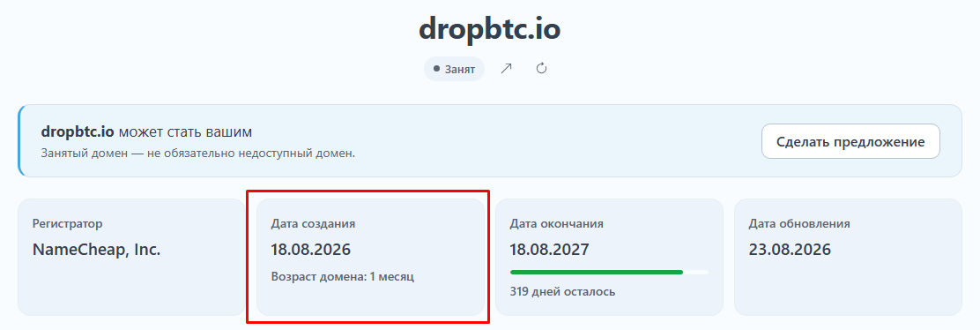
Task: Click the "Дата создания" label
Action: tap(313, 223)
